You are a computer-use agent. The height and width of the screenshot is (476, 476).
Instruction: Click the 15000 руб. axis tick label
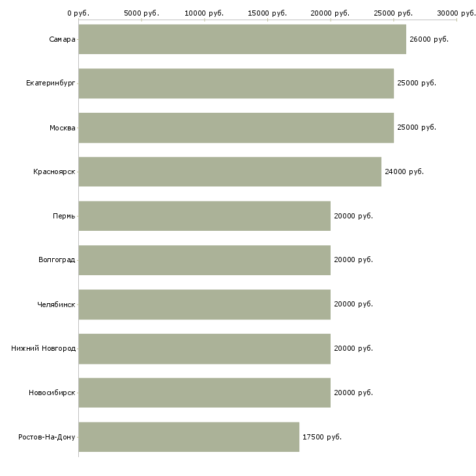pos(267,13)
